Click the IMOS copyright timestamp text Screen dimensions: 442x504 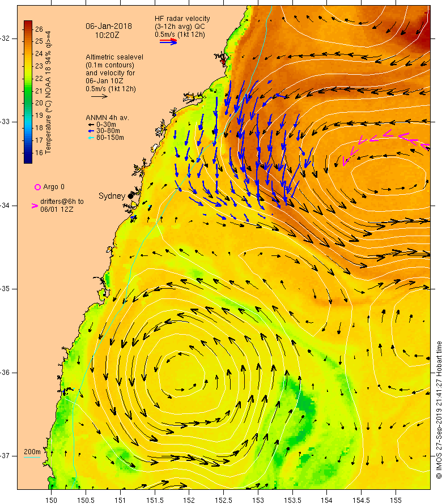coord(439,411)
